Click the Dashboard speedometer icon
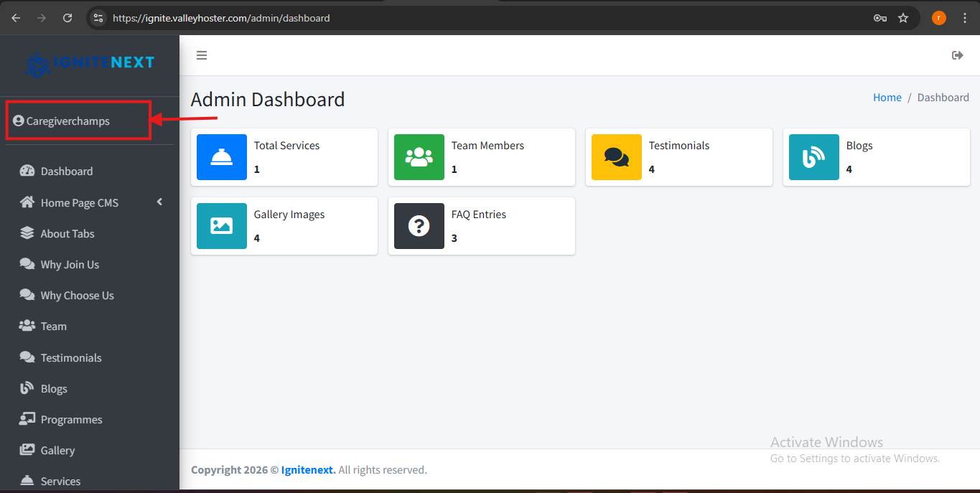Screen dimensions: 980x493 (x=27, y=171)
